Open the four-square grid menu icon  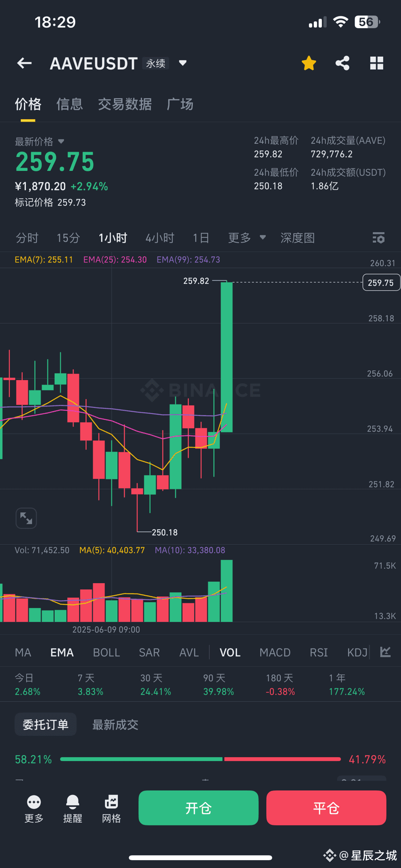point(376,63)
